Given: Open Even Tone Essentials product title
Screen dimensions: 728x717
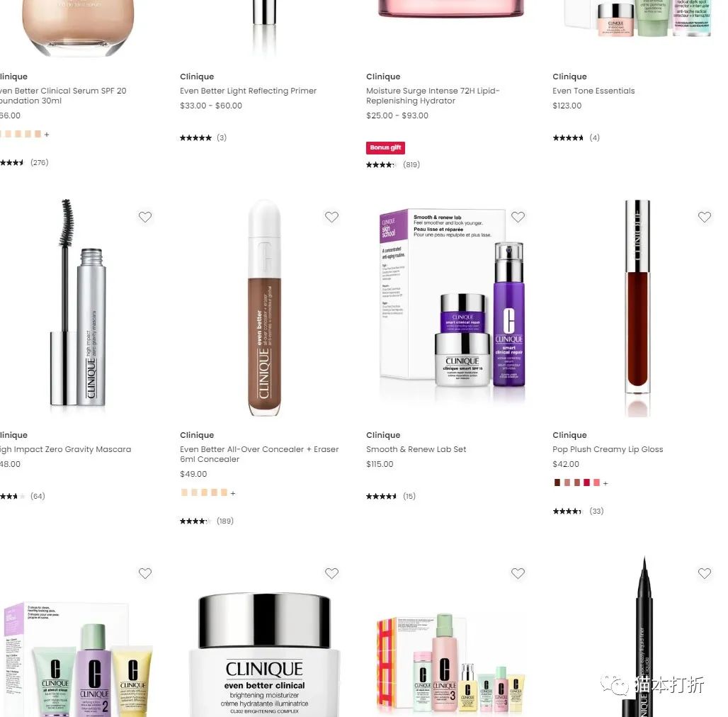Looking at the screenshot, I should click(x=593, y=91).
